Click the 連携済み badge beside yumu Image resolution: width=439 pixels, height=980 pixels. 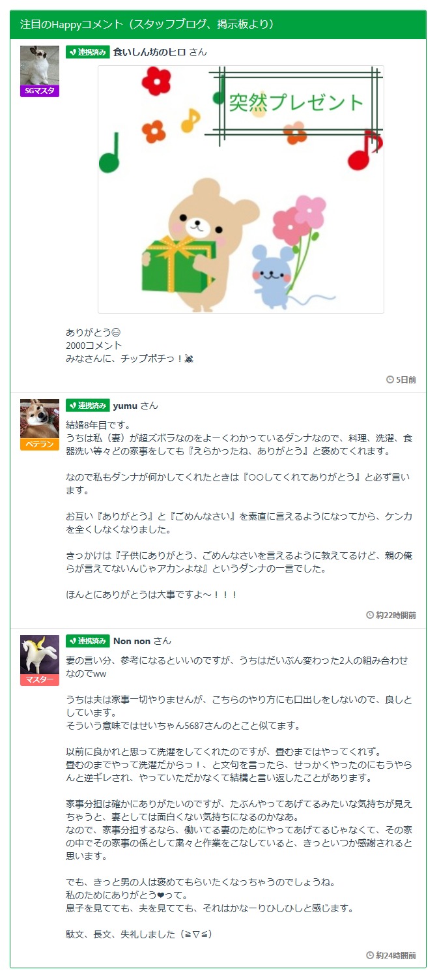87,406
